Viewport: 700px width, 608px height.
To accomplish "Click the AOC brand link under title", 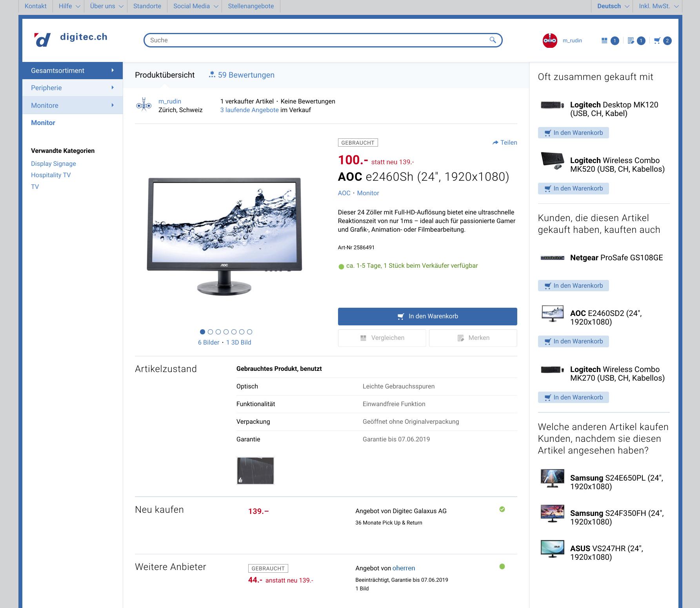I will click(344, 193).
